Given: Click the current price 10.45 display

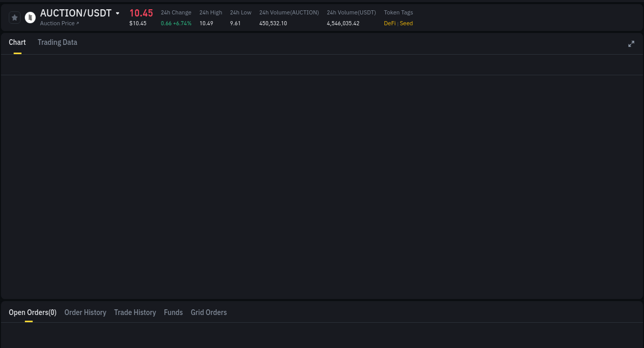Looking at the screenshot, I should pyautogui.click(x=141, y=13).
